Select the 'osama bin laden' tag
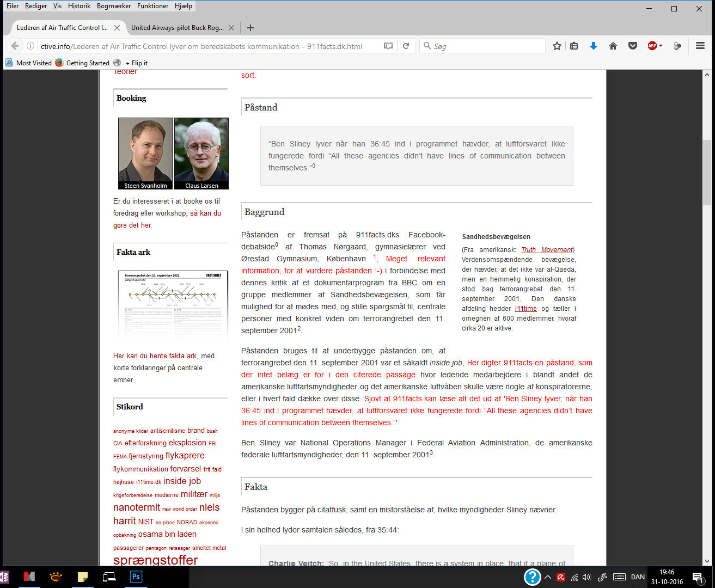The width and height of the screenshot is (715, 588). (x=167, y=534)
